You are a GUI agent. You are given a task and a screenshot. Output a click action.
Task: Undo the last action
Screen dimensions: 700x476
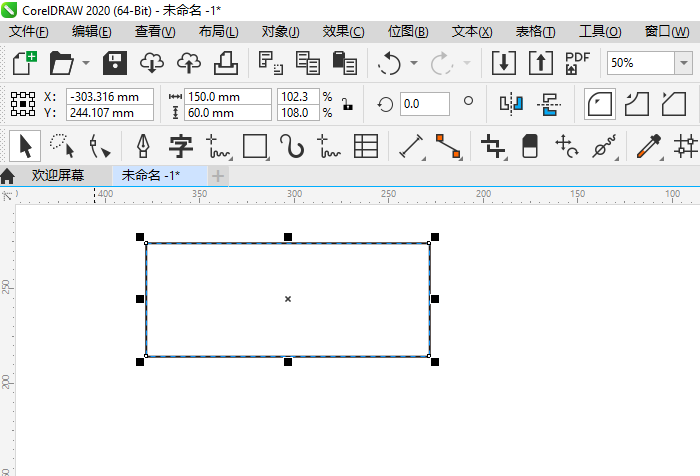click(389, 63)
